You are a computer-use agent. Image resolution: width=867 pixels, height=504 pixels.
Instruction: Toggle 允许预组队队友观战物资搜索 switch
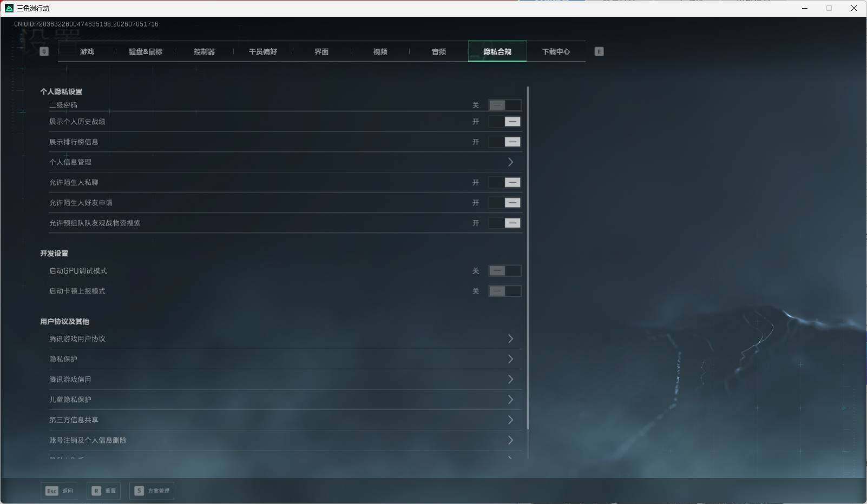[504, 223]
